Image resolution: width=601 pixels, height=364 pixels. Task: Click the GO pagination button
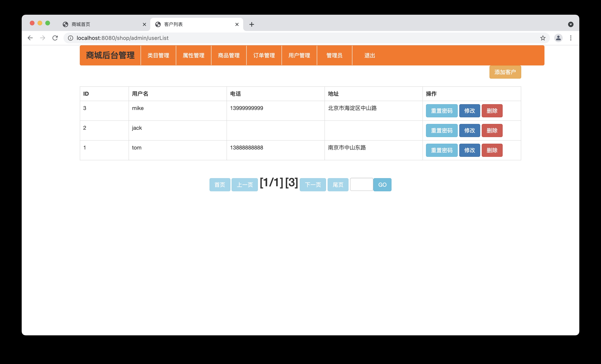pos(382,185)
